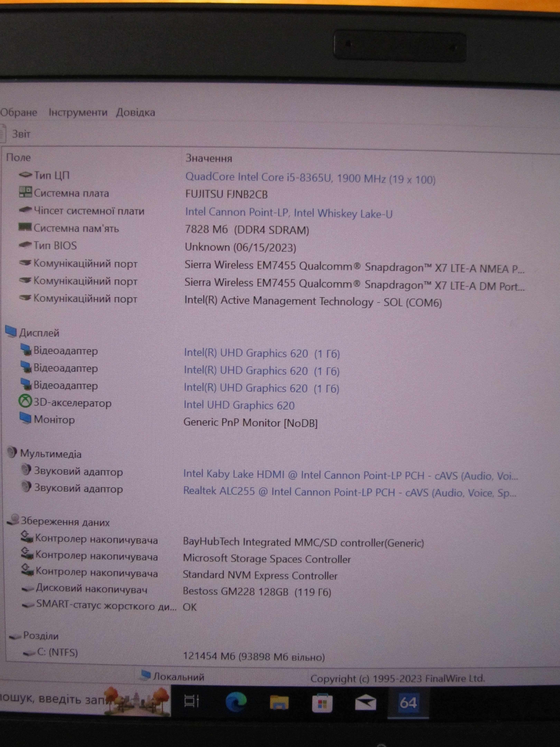
Task: Open the Intel Cannon Point-LP chipset link
Action: (289, 213)
